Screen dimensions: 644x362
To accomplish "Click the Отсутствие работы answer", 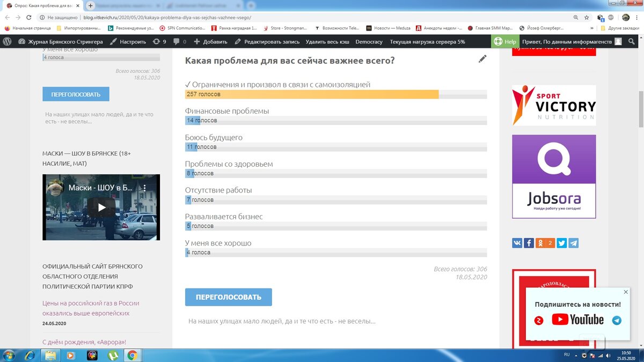I will coord(218,190).
